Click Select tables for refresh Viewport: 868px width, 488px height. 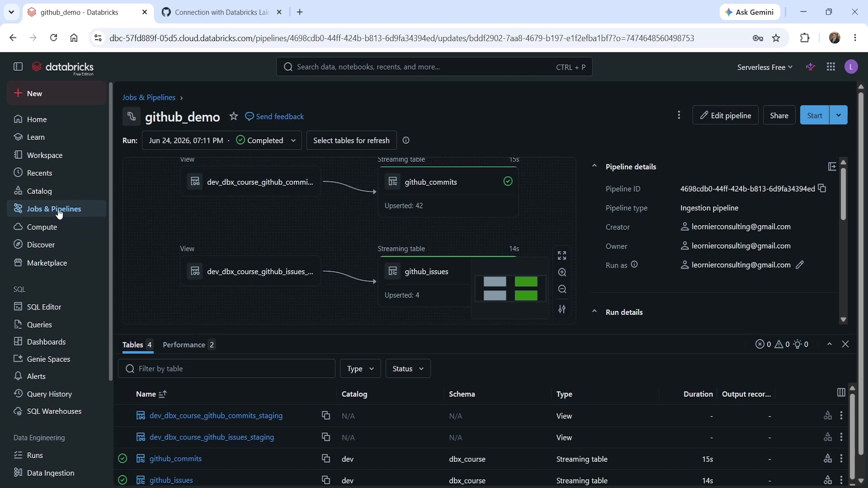pyautogui.click(x=351, y=141)
